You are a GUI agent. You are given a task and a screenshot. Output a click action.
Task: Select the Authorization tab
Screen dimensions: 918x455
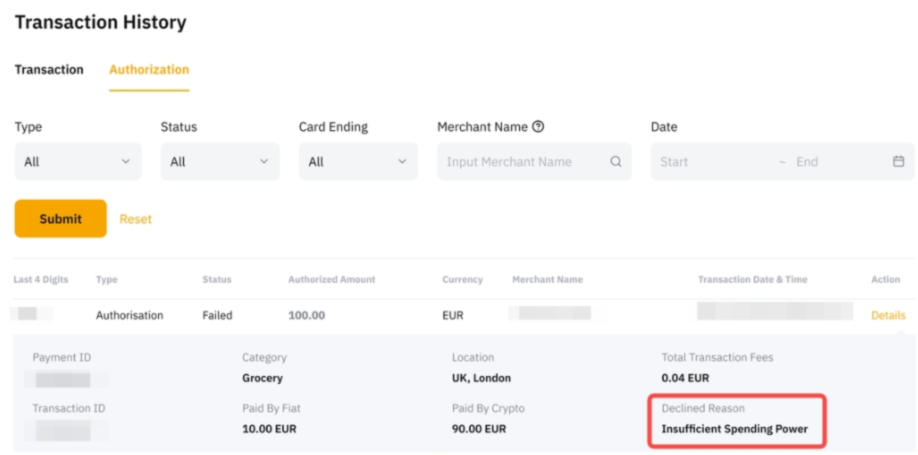click(x=149, y=70)
